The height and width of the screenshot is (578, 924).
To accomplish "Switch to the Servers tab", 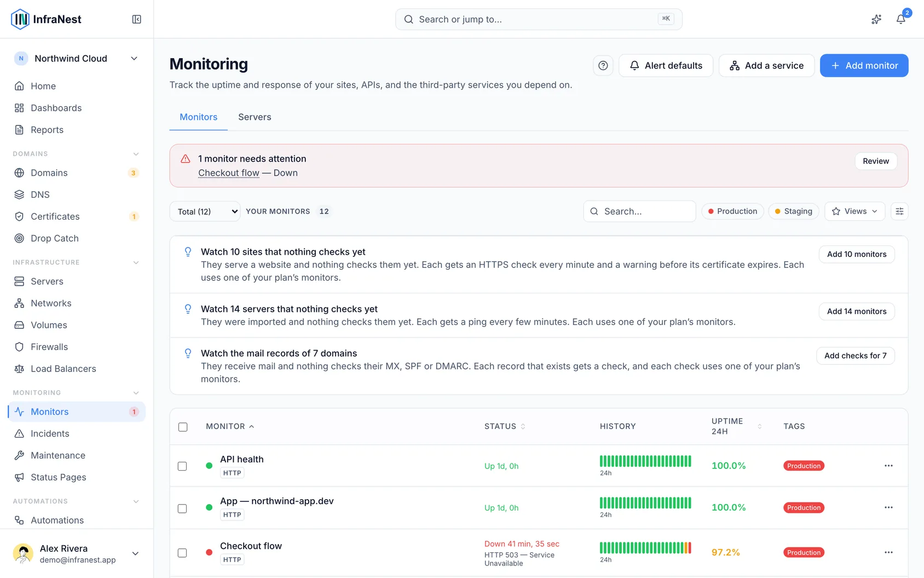I will pyautogui.click(x=255, y=117).
